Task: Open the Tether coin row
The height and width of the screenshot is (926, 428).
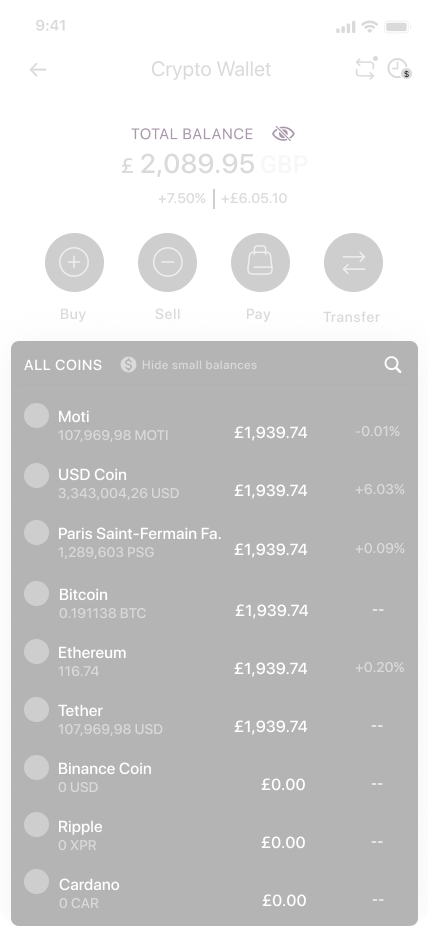Action: pyautogui.click(x=214, y=719)
